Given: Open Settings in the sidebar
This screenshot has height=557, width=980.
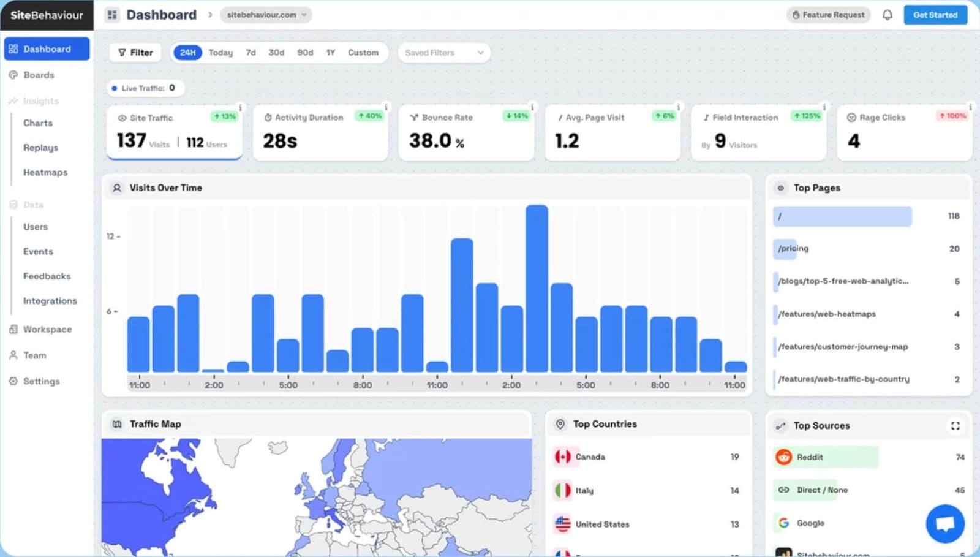Looking at the screenshot, I should pyautogui.click(x=41, y=381).
